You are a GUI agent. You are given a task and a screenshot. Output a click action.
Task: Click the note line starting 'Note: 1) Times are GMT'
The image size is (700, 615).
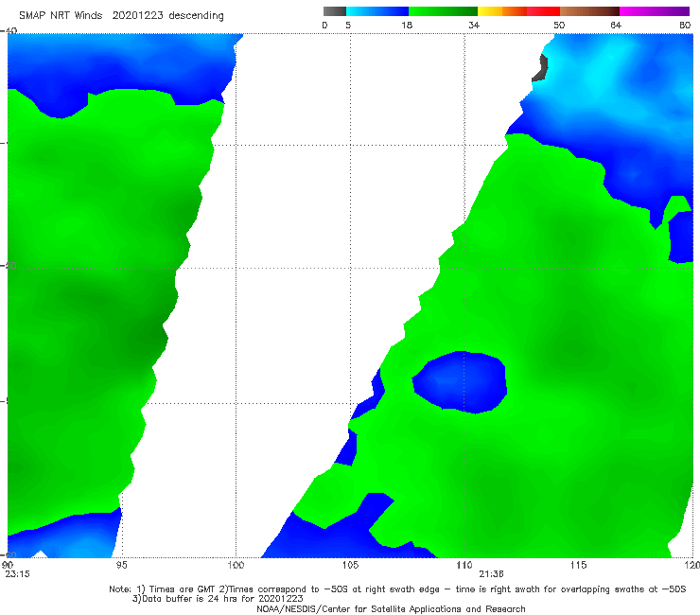coord(397,589)
